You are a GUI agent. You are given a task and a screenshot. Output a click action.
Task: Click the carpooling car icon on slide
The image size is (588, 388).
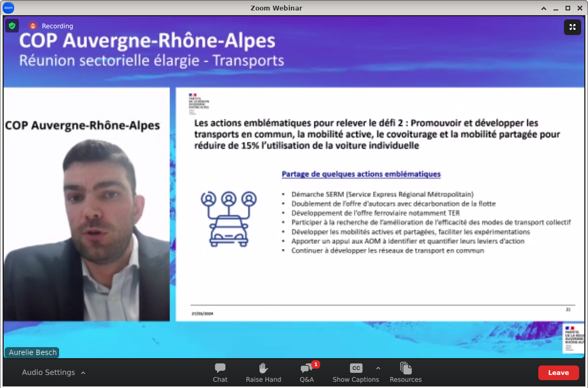pos(229,219)
